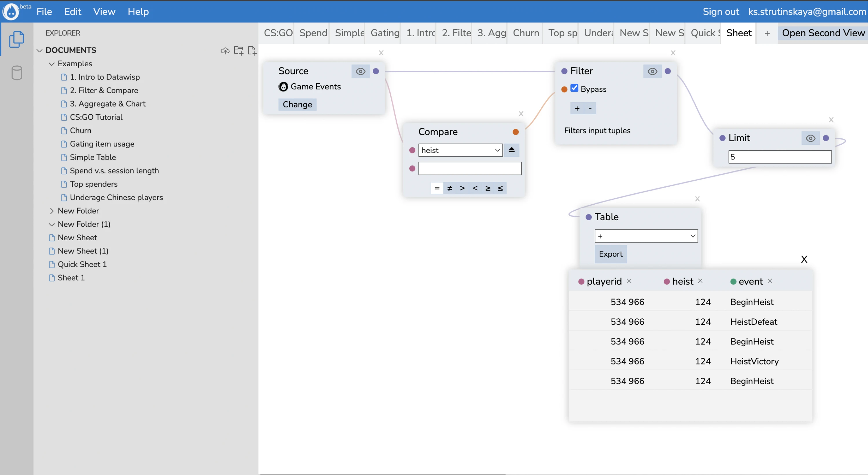Click the Change button in Source
The height and width of the screenshot is (475, 868).
point(297,104)
